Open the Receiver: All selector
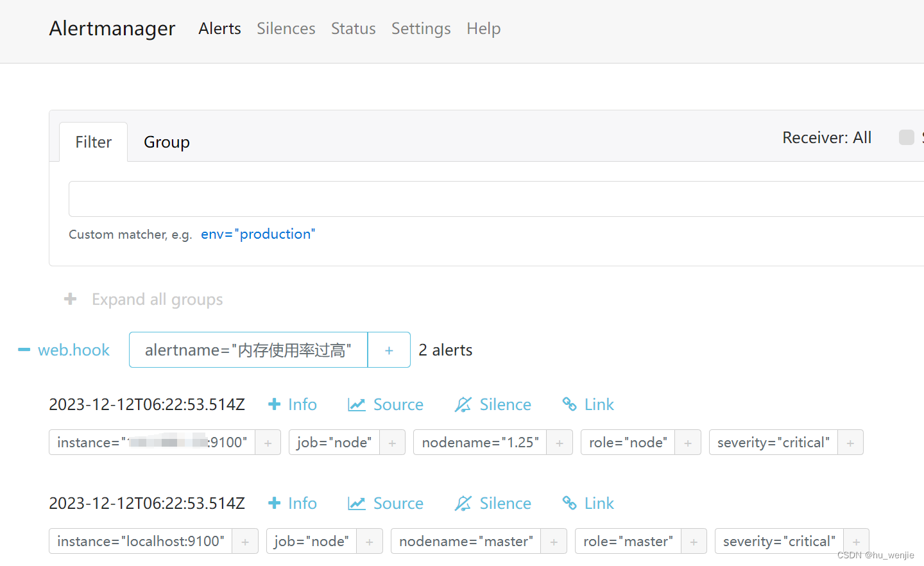924x566 pixels. (827, 137)
